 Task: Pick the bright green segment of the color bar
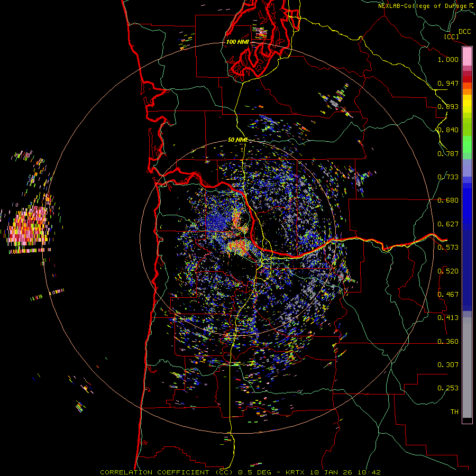[x=467, y=144]
